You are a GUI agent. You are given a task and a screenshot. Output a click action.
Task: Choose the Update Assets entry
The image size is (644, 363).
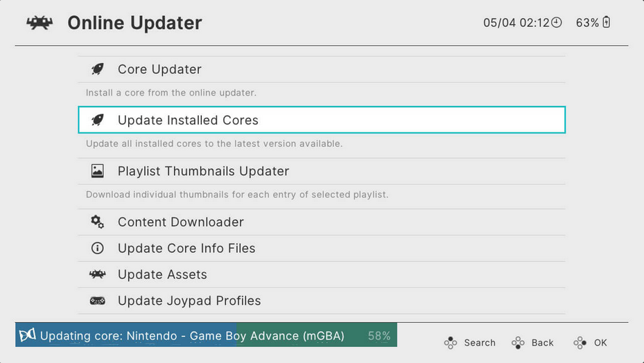(x=322, y=274)
